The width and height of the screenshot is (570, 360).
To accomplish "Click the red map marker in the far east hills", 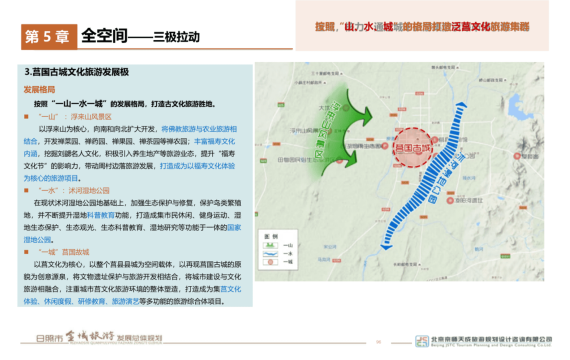I will click(x=517, y=156).
